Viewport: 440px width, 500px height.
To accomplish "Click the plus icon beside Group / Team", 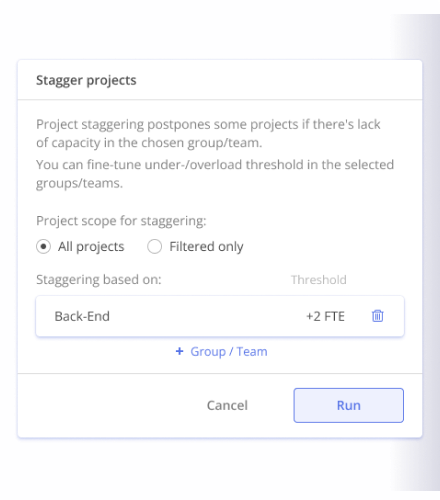I will point(179,351).
